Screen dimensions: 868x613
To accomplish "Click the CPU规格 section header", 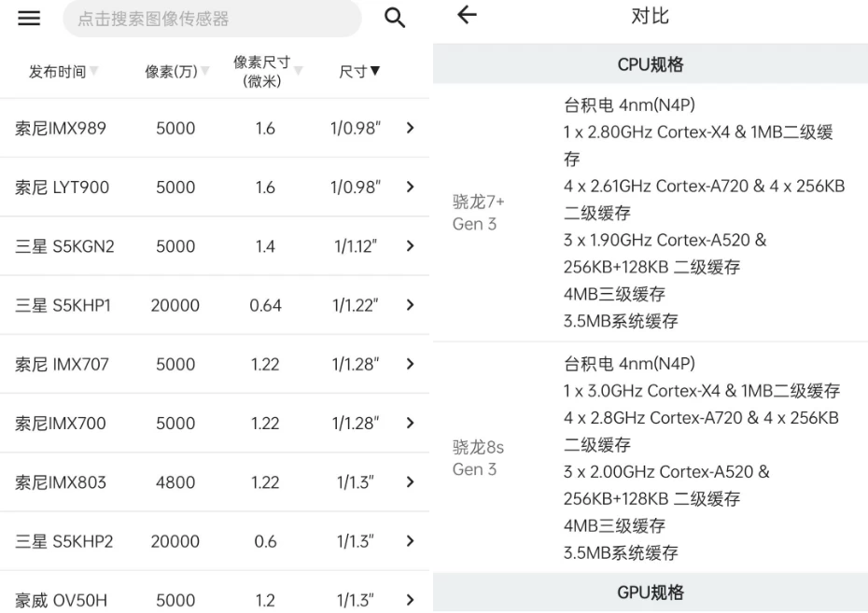I will pyautogui.click(x=650, y=66).
